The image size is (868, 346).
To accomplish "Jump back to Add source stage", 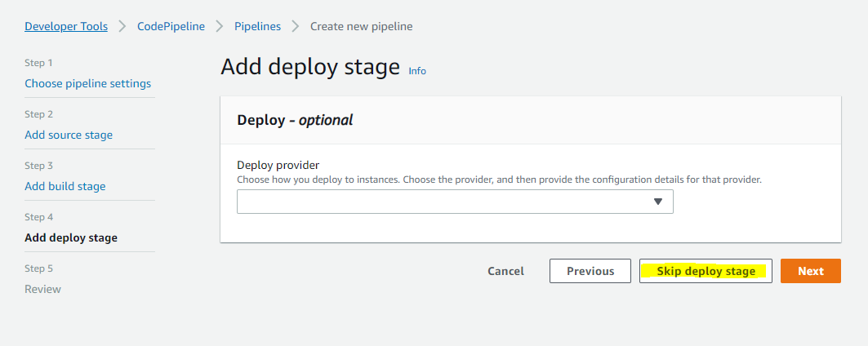I will click(x=69, y=135).
